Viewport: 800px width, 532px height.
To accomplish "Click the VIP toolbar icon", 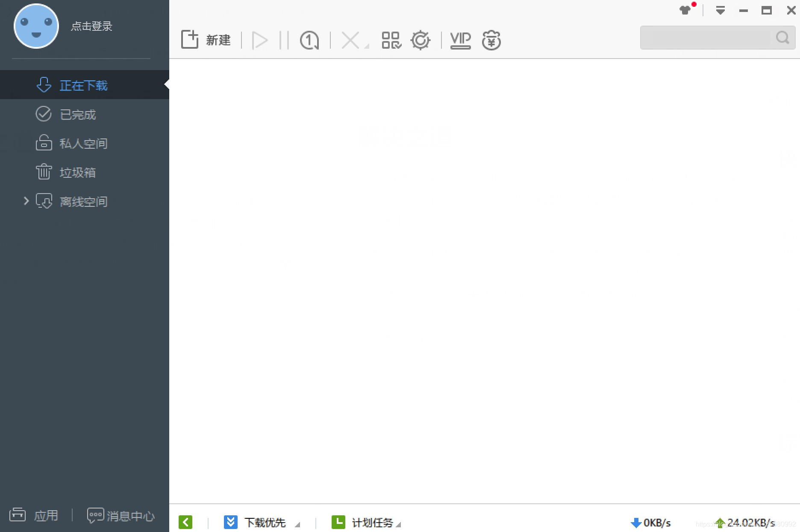I will point(461,41).
